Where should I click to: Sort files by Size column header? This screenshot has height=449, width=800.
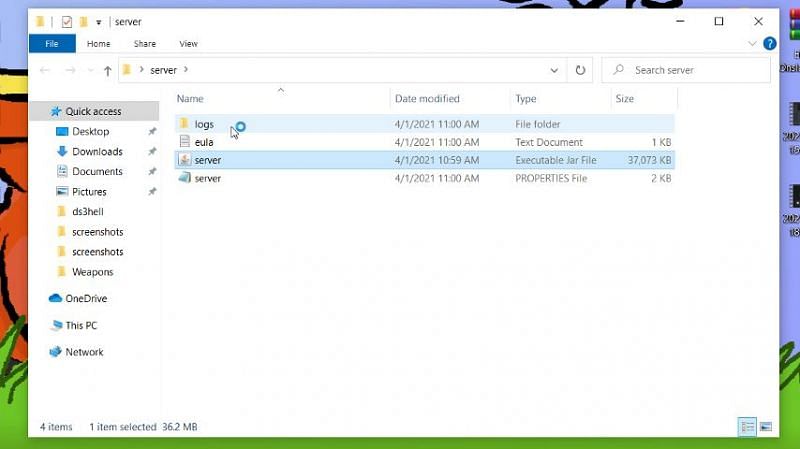coord(625,99)
